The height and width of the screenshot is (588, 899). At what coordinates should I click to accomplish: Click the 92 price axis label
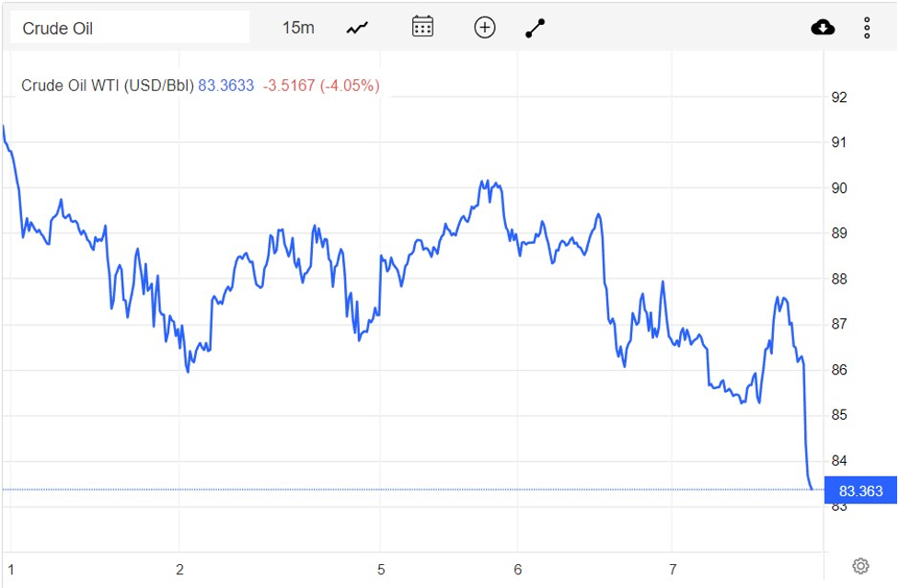coord(839,97)
